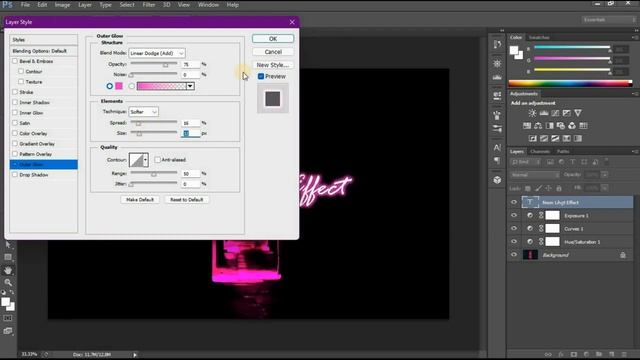640x360 pixels.
Task: Hide the Background layer eye
Action: pos(514,255)
